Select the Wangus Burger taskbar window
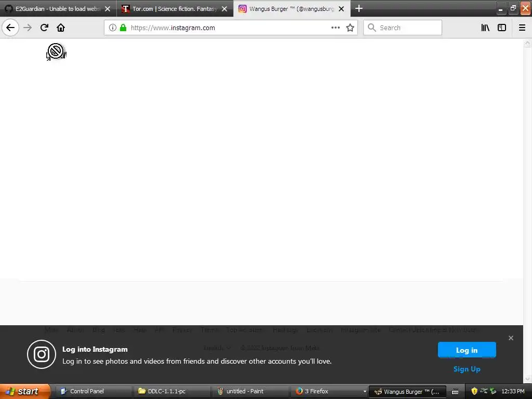532x399 pixels. pos(407,391)
